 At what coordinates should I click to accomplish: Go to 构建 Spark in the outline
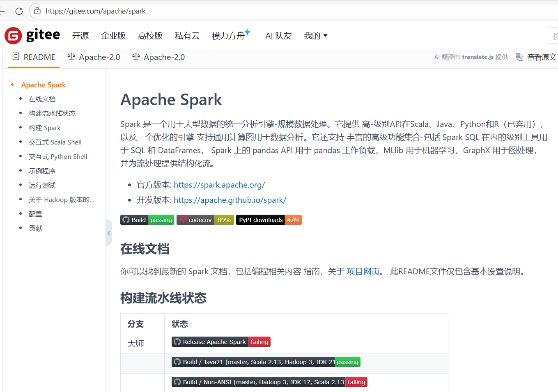click(44, 128)
